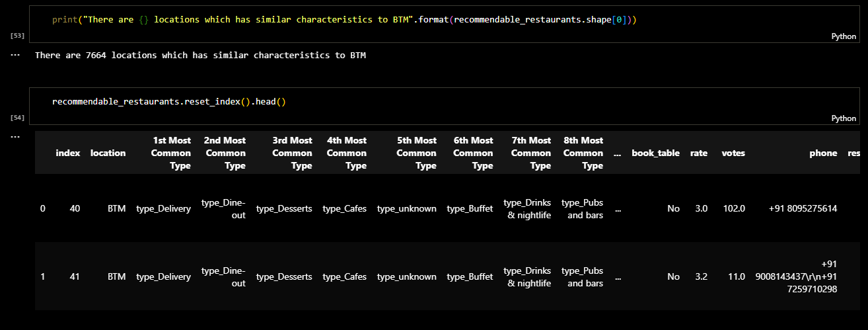The height and width of the screenshot is (330, 868).
Task: Open the output actions menu for cell 54
Action: point(15,136)
